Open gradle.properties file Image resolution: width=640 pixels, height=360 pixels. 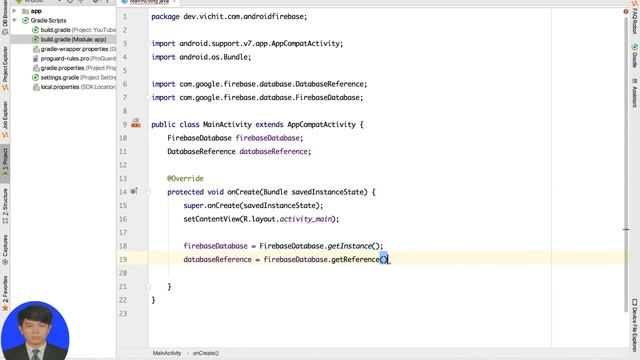78,68
